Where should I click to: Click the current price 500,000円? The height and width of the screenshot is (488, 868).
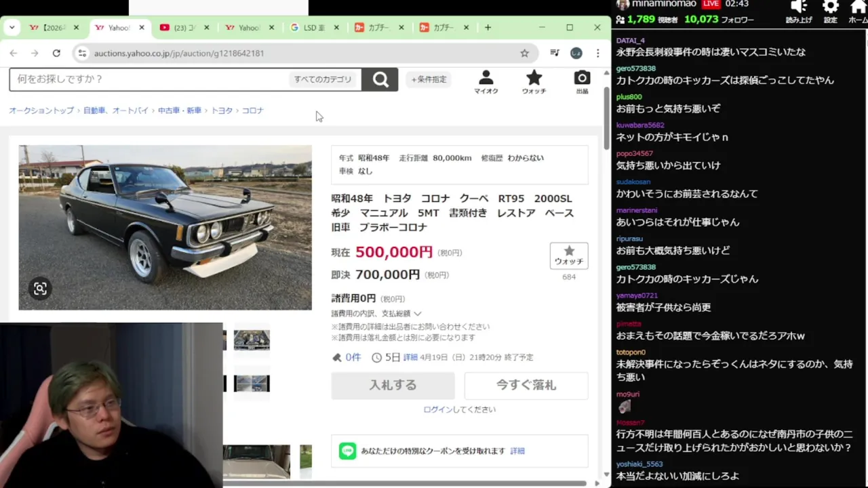[x=394, y=252]
